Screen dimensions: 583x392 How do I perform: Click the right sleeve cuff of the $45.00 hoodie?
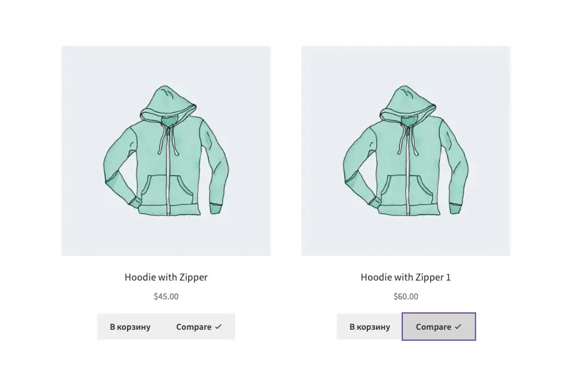point(216,208)
